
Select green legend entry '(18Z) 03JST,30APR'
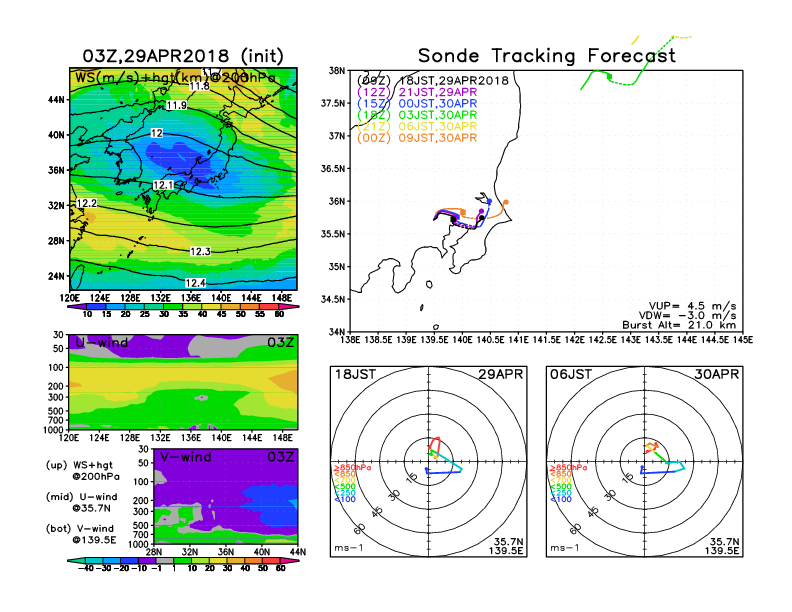417,115
